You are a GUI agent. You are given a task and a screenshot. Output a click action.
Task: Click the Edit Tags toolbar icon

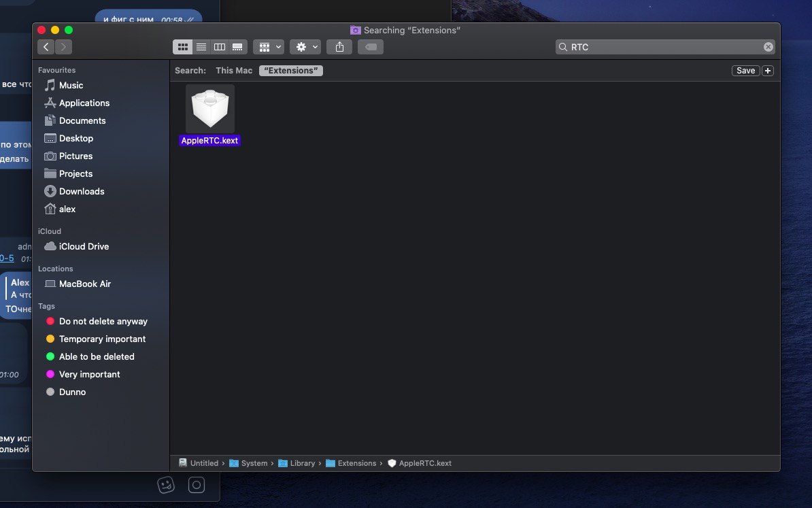(x=371, y=47)
